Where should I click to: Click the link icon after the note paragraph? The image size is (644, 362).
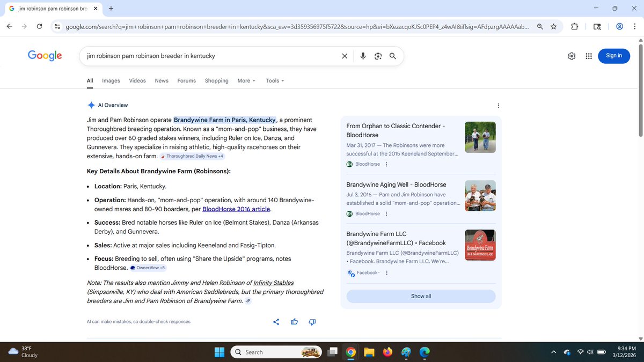coord(248,301)
